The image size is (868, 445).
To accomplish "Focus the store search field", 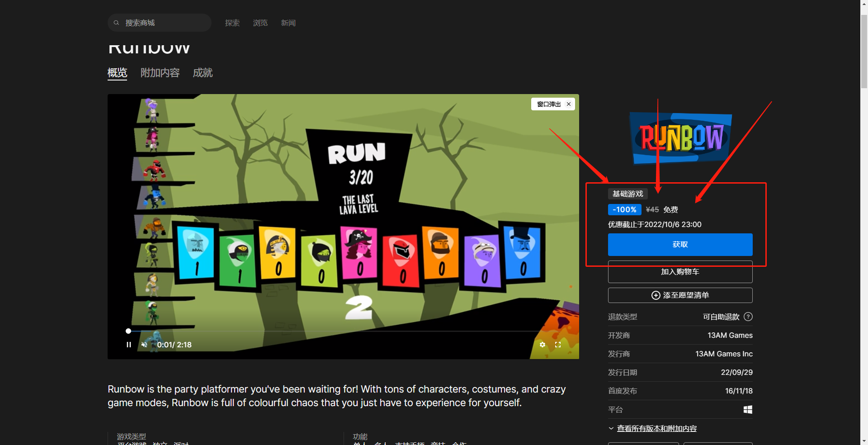I will click(160, 23).
